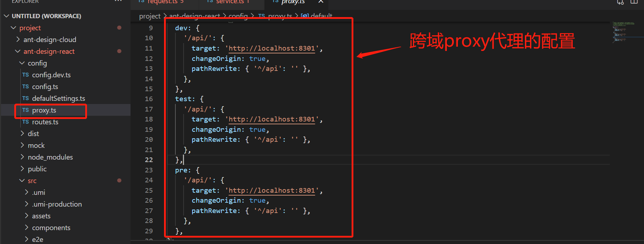Follow the localhost:8301 link on line 11

point(272,48)
